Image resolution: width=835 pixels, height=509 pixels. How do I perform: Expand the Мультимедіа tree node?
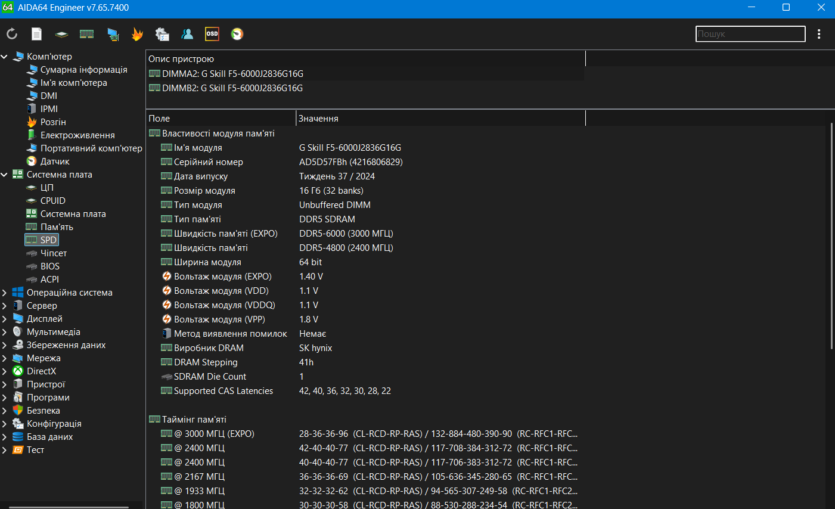tap(4, 332)
